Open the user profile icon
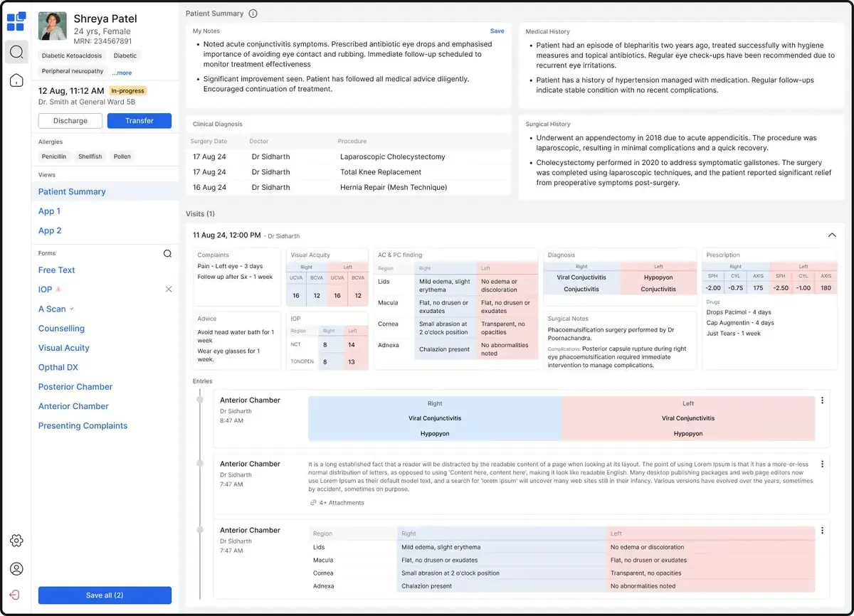Image resolution: width=854 pixels, height=616 pixels. (x=16, y=568)
